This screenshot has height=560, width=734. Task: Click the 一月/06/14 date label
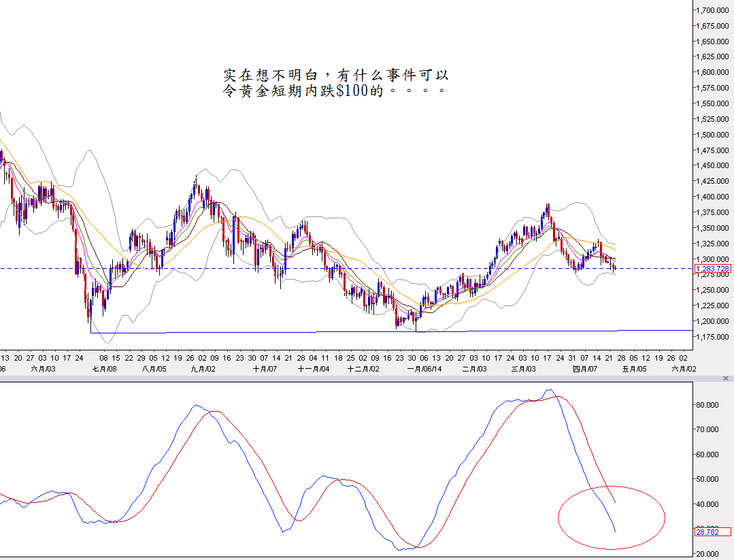click(x=424, y=369)
